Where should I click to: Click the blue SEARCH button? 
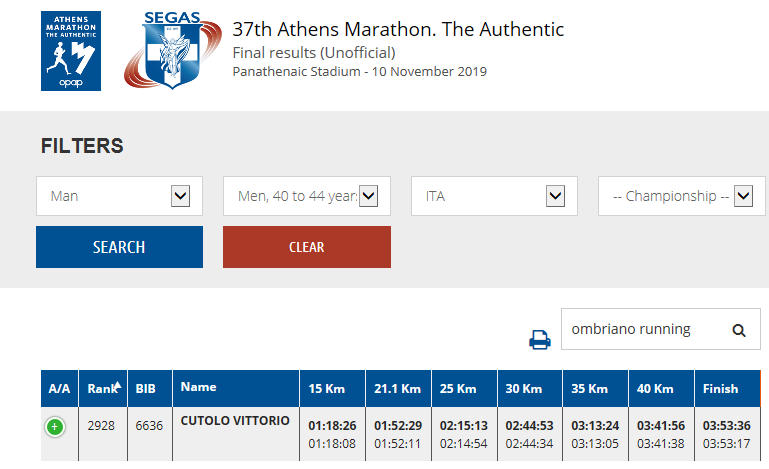click(x=119, y=247)
